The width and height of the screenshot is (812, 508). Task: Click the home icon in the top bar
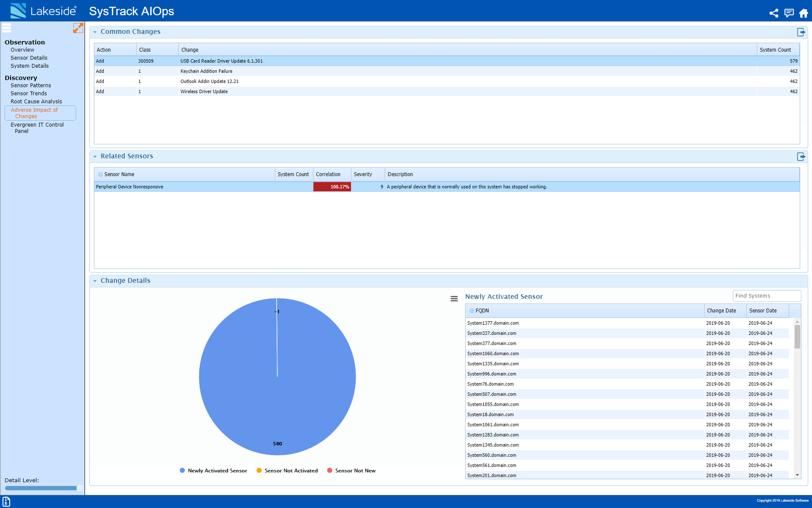pyautogui.click(x=803, y=13)
